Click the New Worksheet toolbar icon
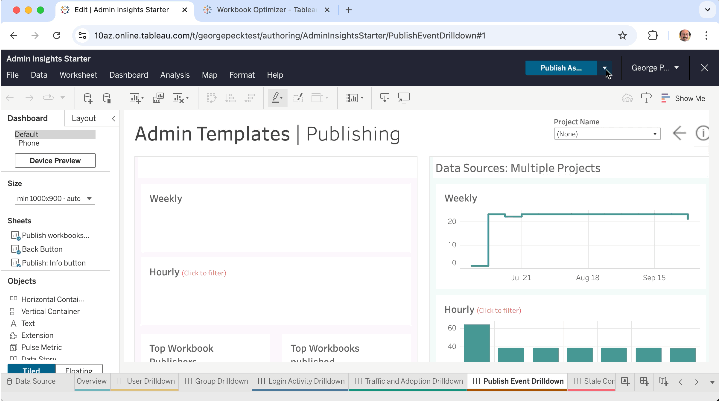720x402 pixels. [x=136, y=98]
